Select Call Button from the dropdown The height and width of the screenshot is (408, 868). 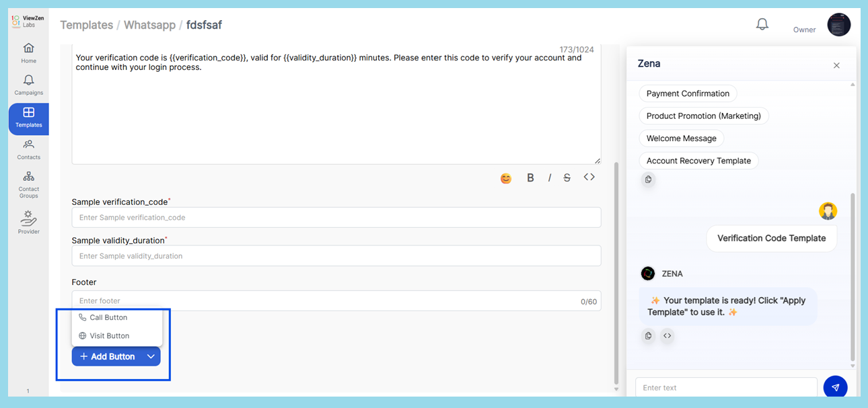(108, 317)
